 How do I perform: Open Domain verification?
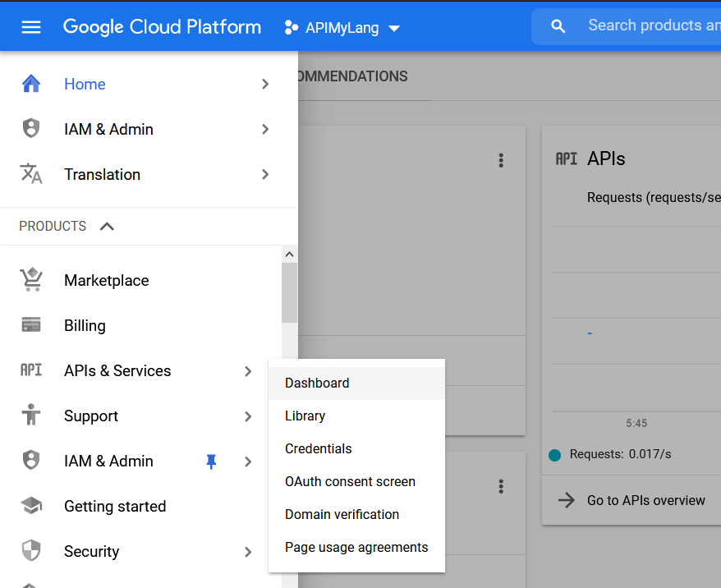click(x=356, y=514)
